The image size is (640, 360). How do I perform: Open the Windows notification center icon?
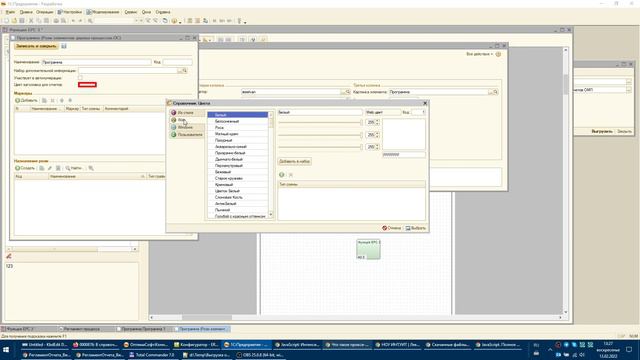(x=629, y=350)
